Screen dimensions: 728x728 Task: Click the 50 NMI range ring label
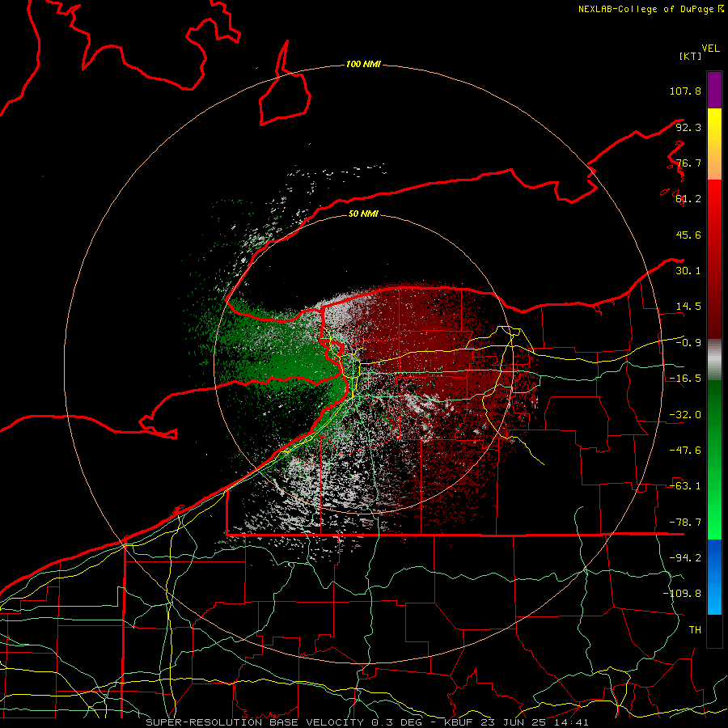pyautogui.click(x=363, y=214)
